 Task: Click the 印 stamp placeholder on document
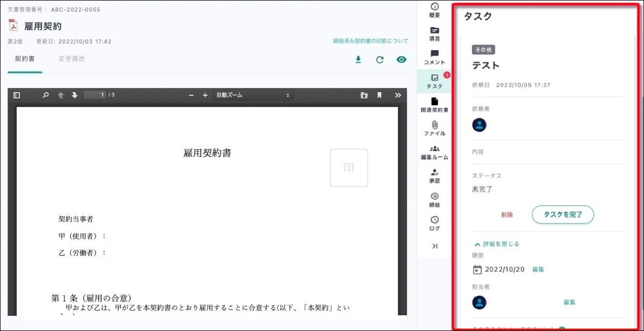pos(349,168)
